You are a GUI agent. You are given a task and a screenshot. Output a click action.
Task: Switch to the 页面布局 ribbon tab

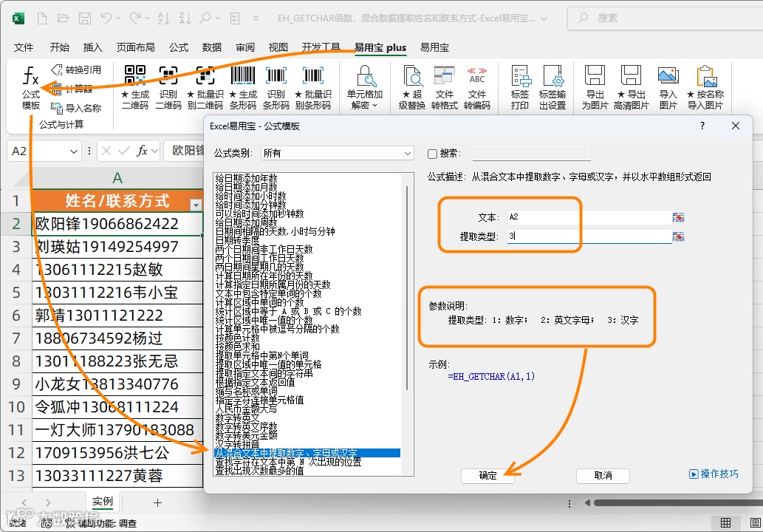tap(136, 47)
